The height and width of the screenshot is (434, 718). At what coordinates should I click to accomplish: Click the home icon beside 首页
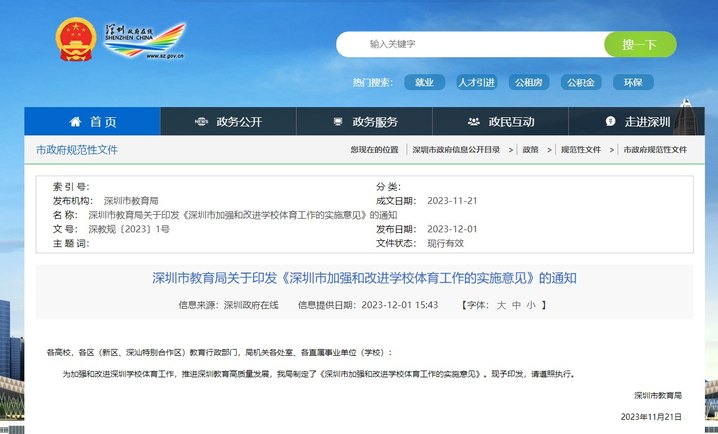[x=75, y=121]
